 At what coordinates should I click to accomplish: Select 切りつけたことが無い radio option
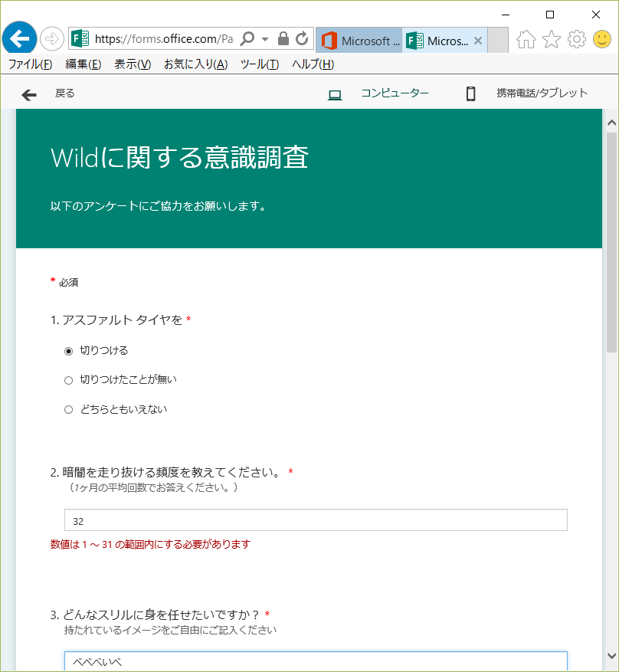point(68,380)
